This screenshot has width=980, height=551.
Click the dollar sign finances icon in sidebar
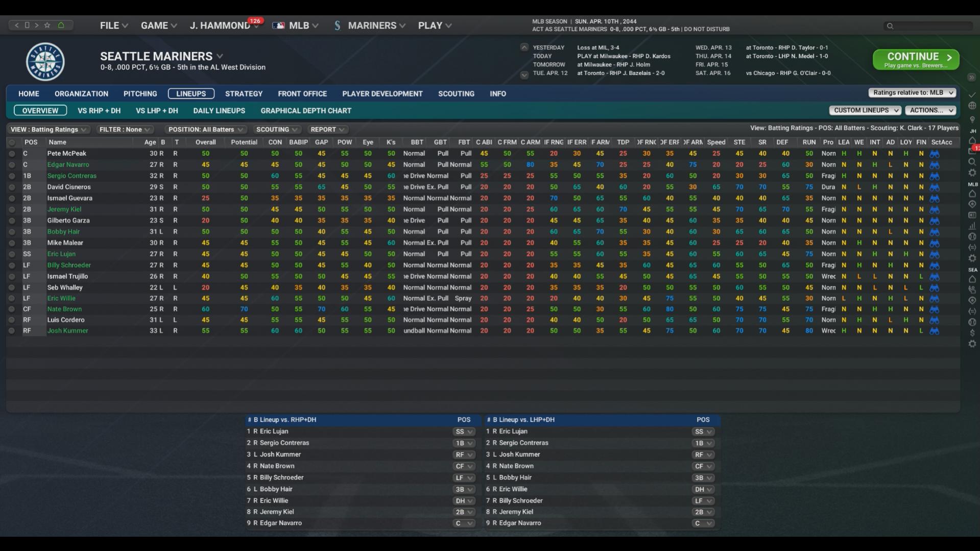(972, 333)
